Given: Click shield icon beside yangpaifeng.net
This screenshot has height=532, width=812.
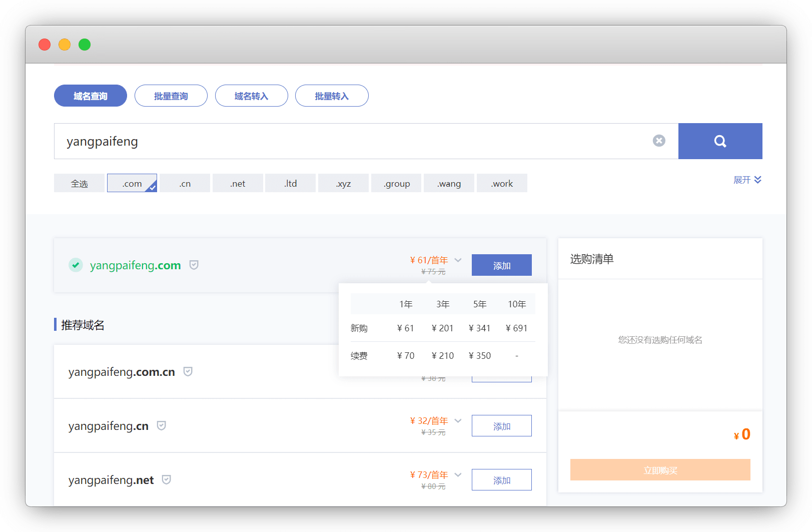Looking at the screenshot, I should pos(167,480).
